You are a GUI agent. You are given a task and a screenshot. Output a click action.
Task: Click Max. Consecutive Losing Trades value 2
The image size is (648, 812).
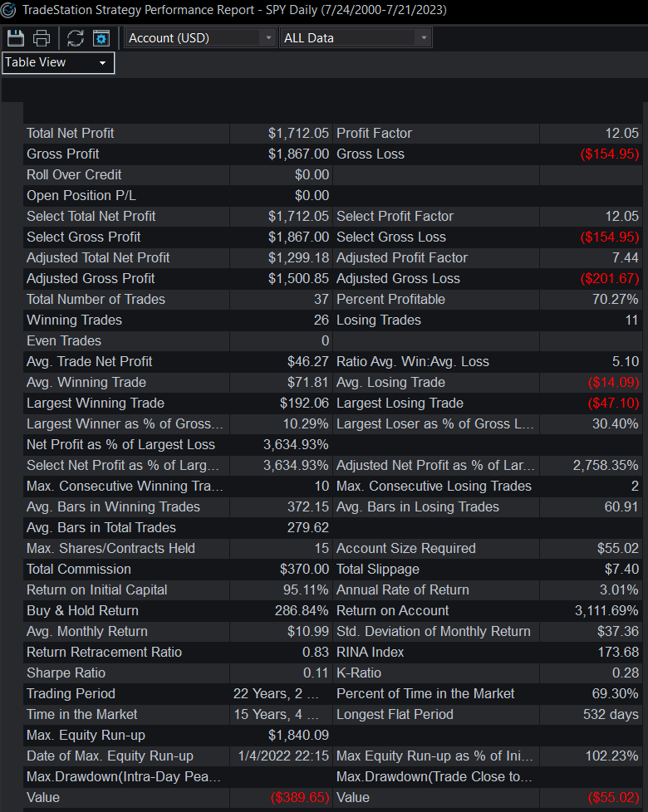tap(635, 485)
